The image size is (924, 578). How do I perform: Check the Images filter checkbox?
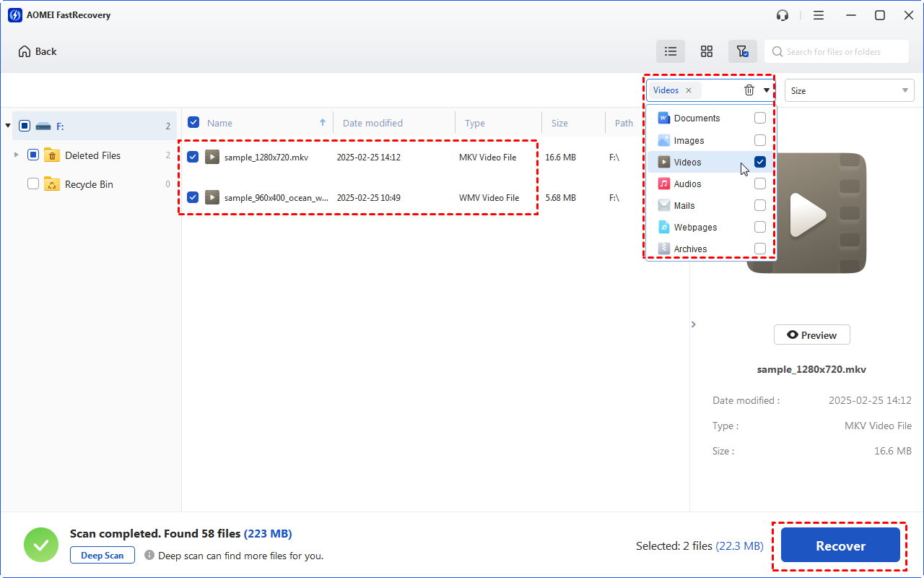(760, 140)
